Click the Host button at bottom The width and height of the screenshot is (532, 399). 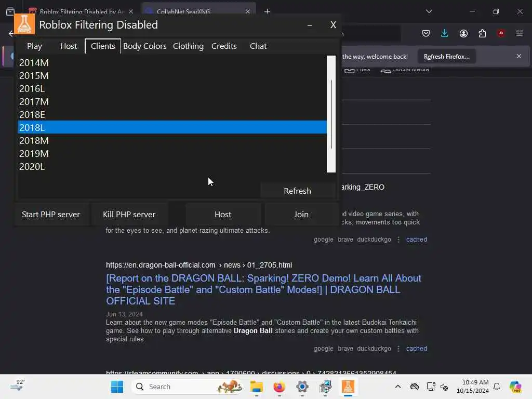pos(223,215)
